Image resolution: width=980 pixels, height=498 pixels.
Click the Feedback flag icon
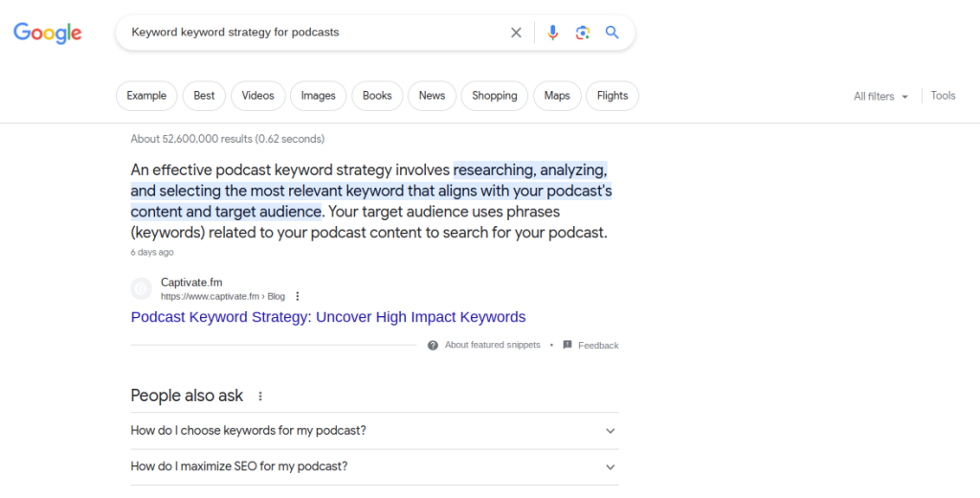[x=568, y=345]
